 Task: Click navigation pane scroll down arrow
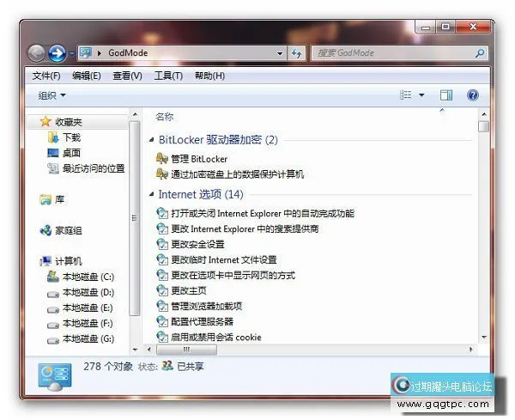135,350
